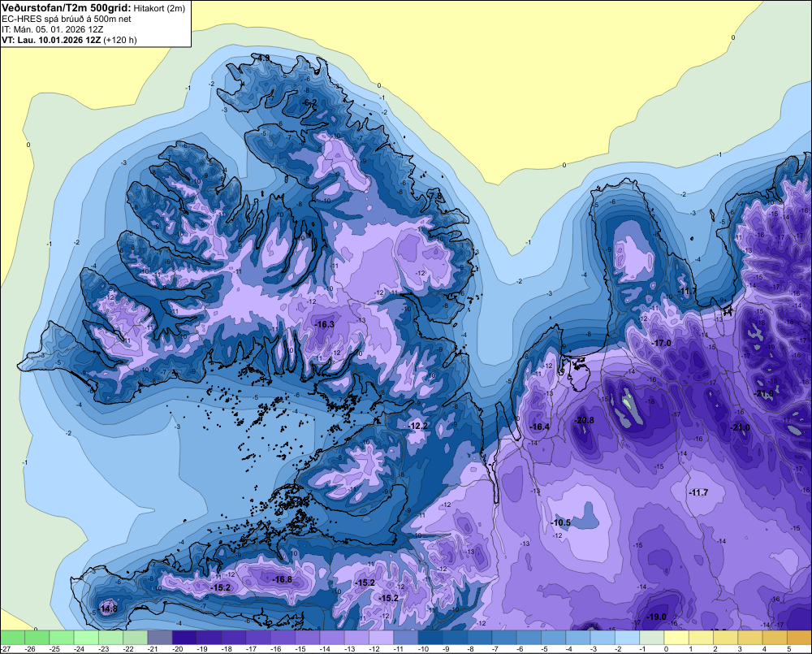This screenshot has height=654, width=812.
Task: Click the -12.2 temperature label on the map
Action: click(418, 426)
